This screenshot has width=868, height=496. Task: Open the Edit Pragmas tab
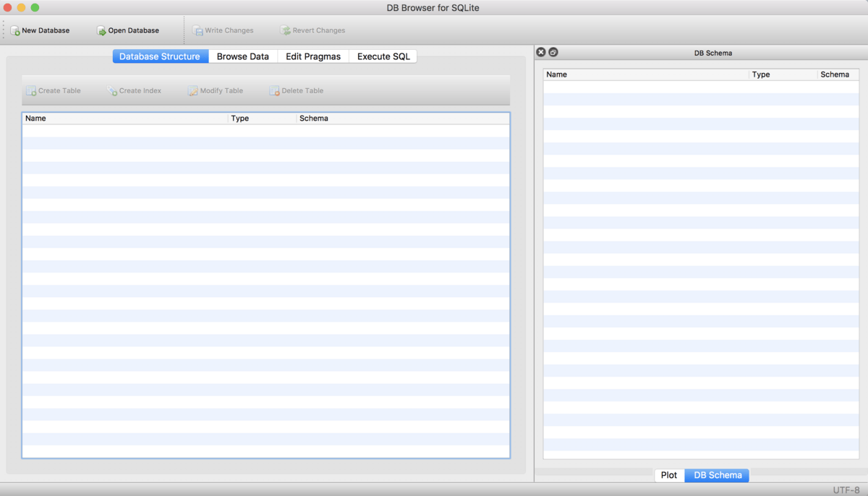click(313, 56)
